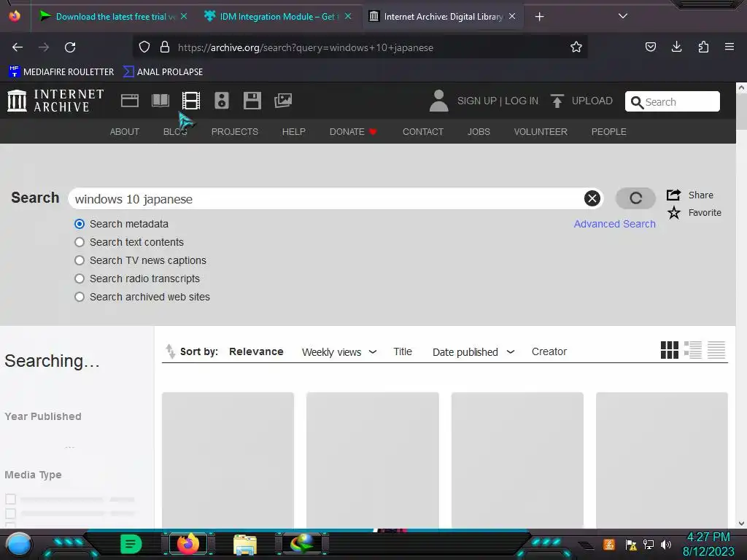747x560 pixels.
Task: Toggle the sort direction arrows
Action: tap(170, 351)
